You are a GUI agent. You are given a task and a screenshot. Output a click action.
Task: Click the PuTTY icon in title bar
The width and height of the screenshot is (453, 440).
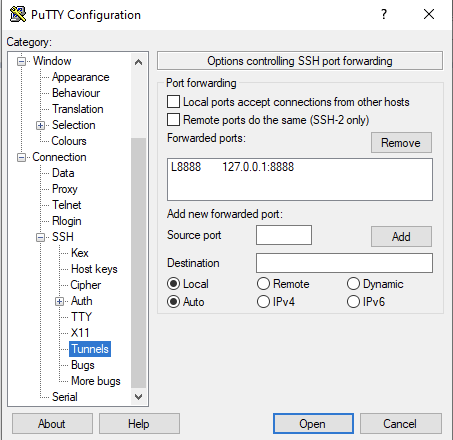[x=17, y=14]
